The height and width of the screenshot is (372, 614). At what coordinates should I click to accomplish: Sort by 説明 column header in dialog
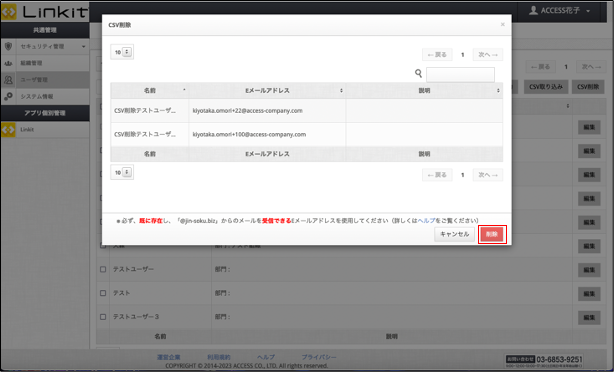point(424,90)
